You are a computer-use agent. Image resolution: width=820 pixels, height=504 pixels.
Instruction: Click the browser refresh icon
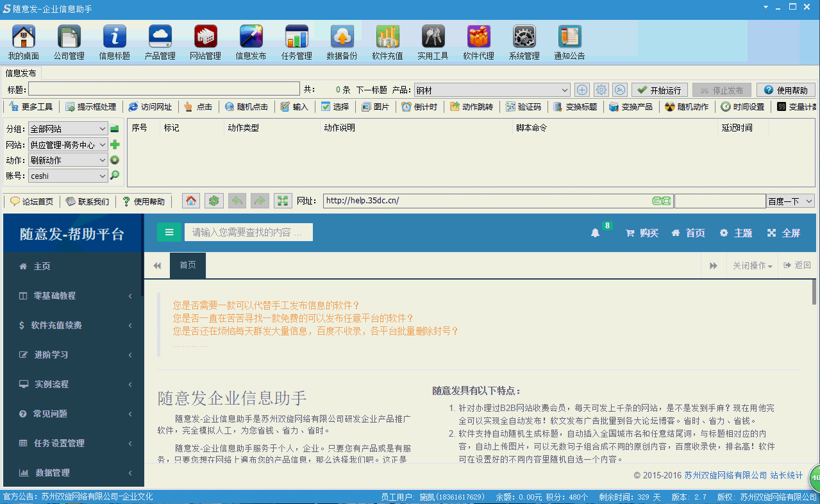(214, 201)
